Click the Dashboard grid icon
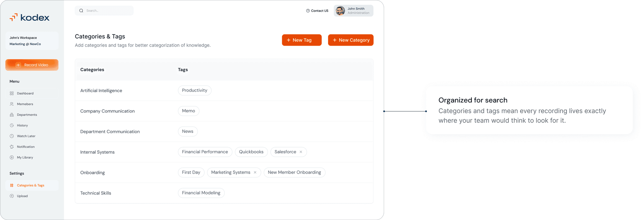This screenshot has width=644, height=220. tap(12, 93)
